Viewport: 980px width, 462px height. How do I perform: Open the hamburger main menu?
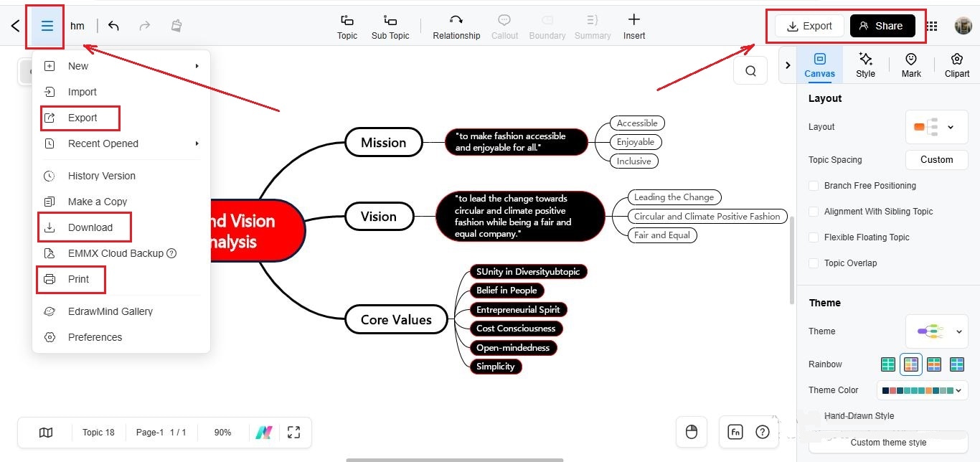pos(47,27)
